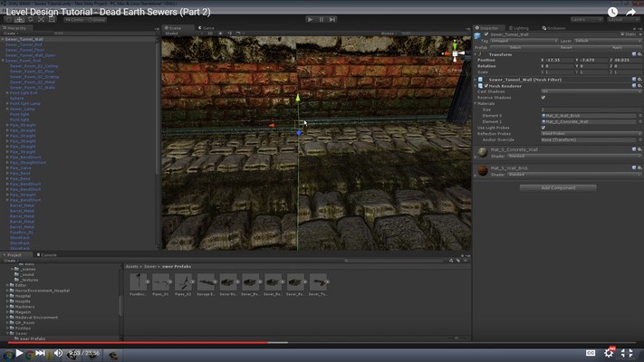
Task: Open the Cast Shadows dropdown
Action: pos(591,91)
